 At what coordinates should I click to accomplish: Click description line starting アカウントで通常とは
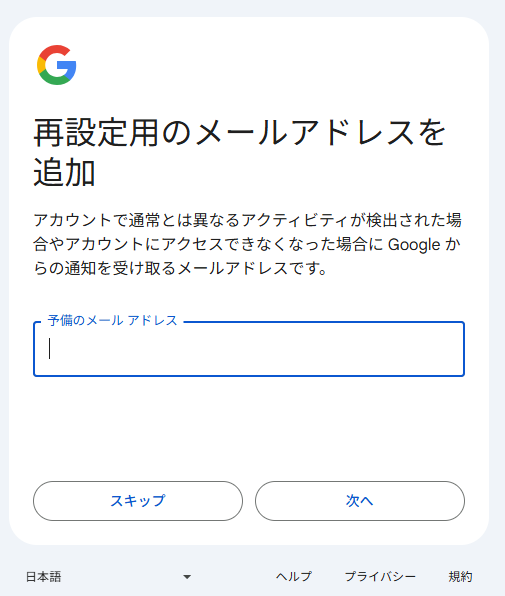(x=248, y=220)
